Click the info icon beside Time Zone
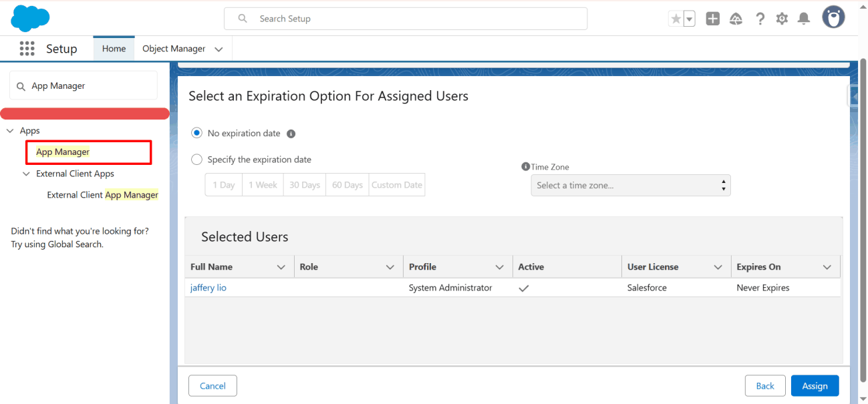The height and width of the screenshot is (404, 868). click(526, 166)
